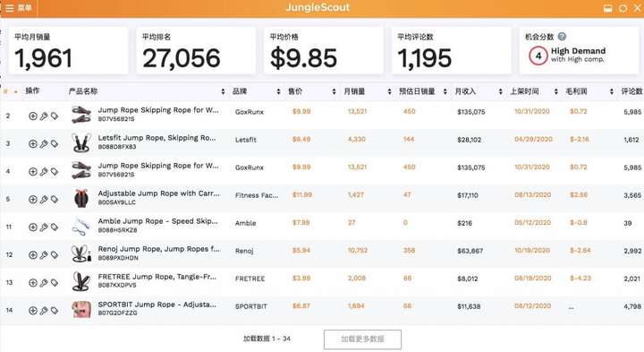Viewport: 644px width, 352px height.
Task: Open FRETREE Jump Rope, Tangle-Fr... title
Action: 157,277
